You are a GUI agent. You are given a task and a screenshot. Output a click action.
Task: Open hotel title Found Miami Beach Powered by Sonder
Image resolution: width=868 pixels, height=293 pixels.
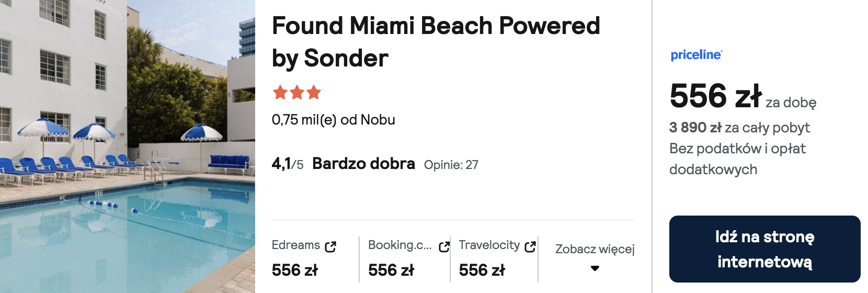click(x=436, y=42)
